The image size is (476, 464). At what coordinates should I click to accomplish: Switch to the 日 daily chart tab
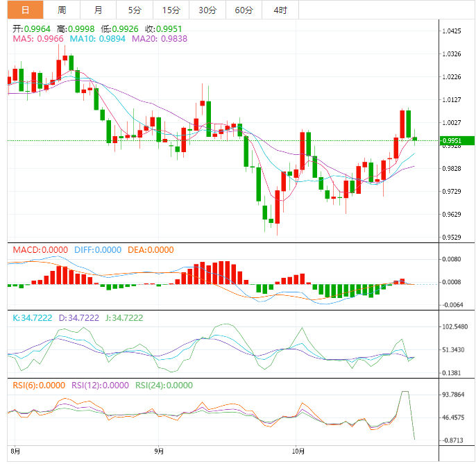[25, 10]
